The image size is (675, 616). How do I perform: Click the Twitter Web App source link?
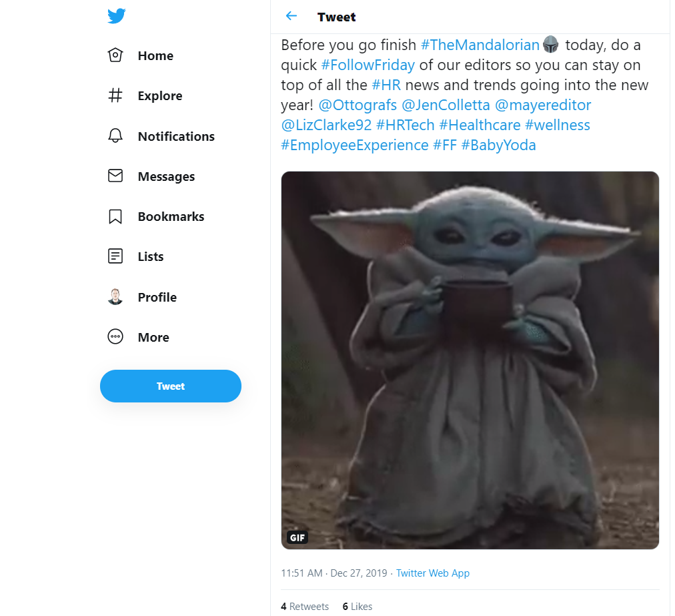[433, 573]
